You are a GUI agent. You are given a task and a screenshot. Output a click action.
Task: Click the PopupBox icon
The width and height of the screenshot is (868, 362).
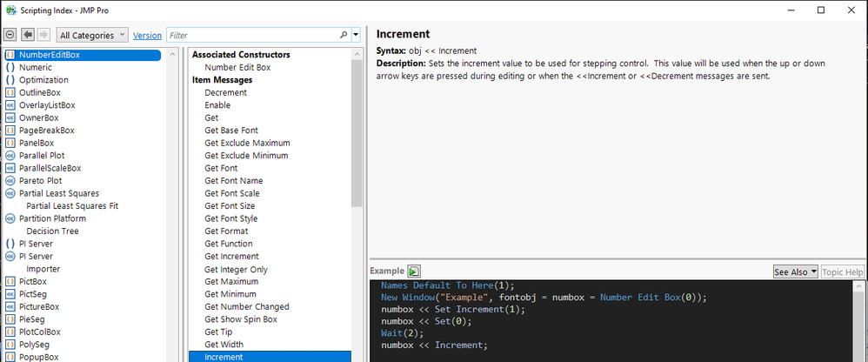10,357
